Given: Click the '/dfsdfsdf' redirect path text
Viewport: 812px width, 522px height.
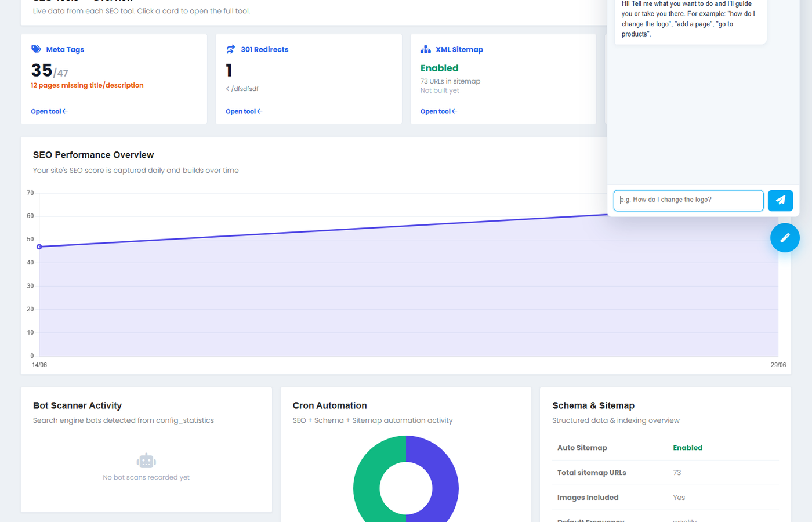Looking at the screenshot, I should pos(245,89).
